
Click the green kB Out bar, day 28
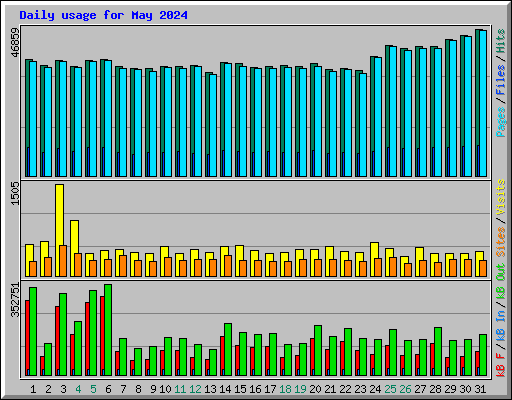[438, 351]
